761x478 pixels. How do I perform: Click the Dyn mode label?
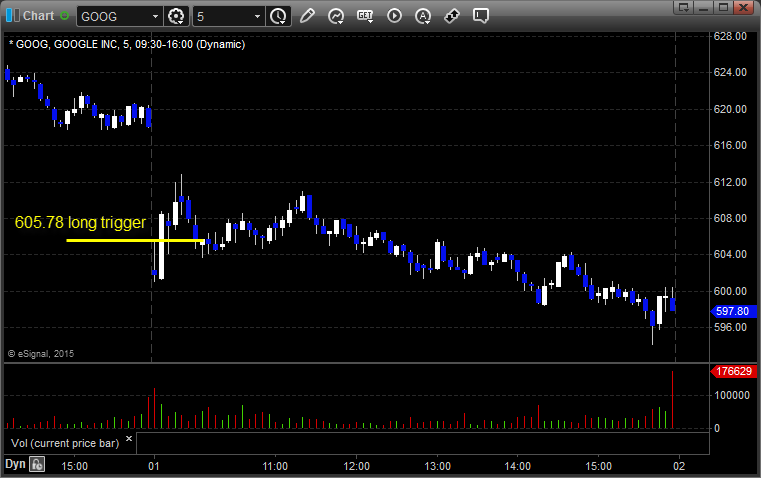click(x=15, y=464)
